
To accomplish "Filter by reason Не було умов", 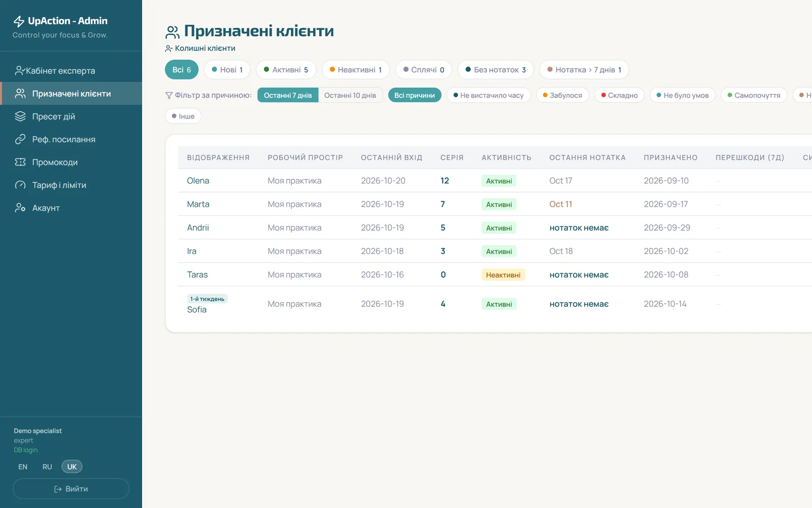I will coord(682,95).
